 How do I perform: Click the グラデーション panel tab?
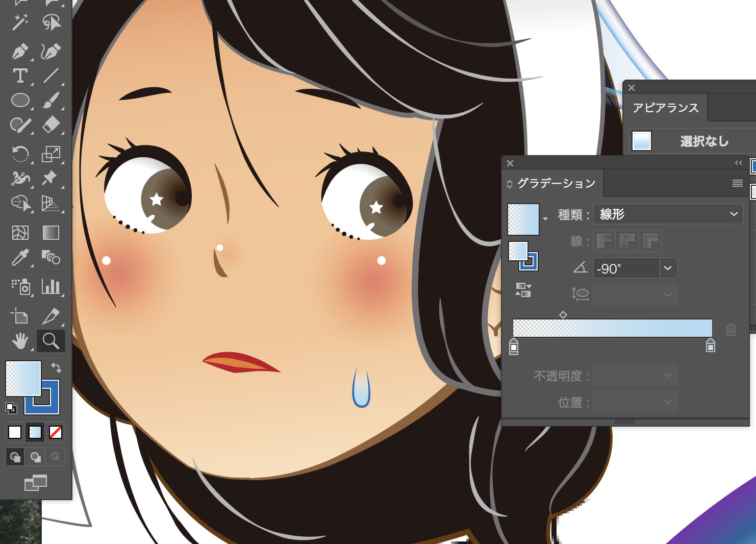pos(557,183)
